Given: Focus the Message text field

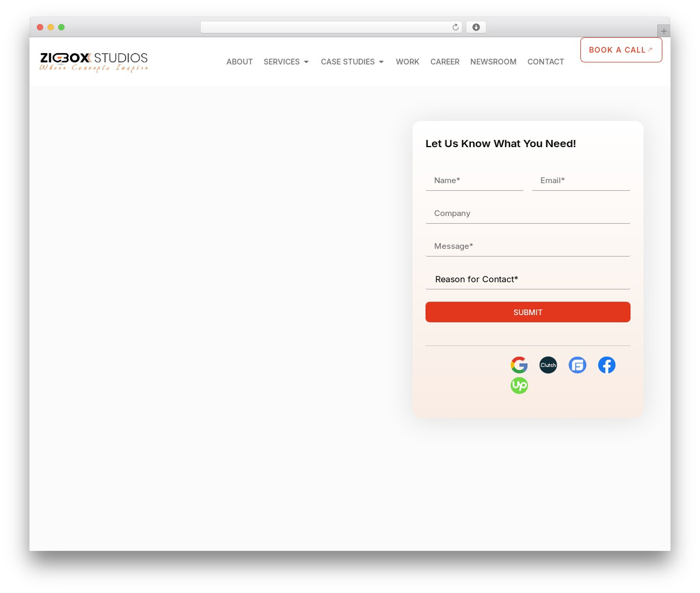Looking at the screenshot, I should point(528,246).
